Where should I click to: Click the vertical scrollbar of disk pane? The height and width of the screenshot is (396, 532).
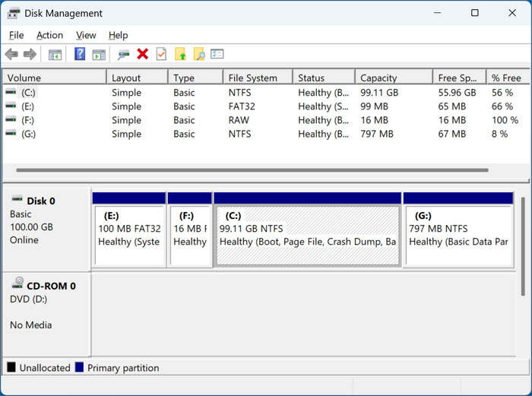tap(524, 247)
